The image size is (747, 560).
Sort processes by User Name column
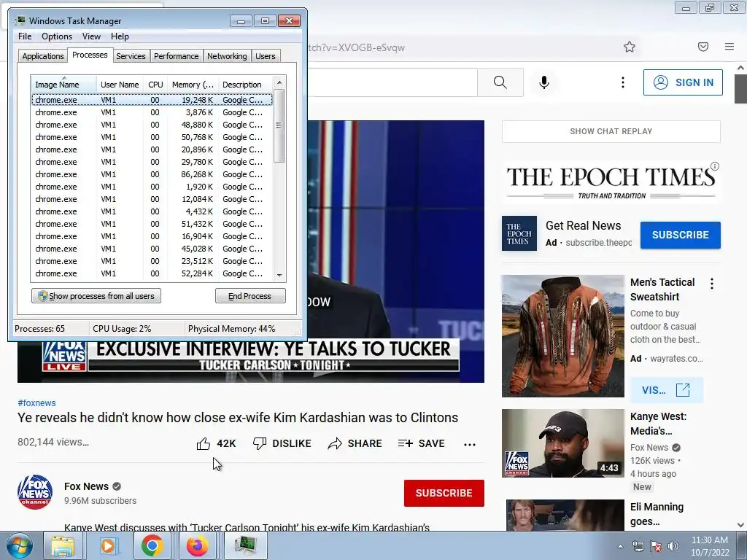coord(120,85)
